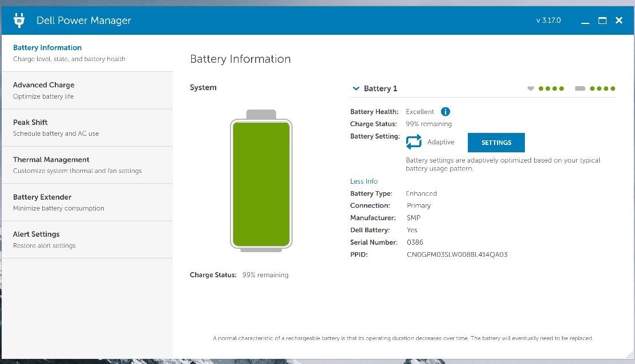Click the Excellent battery health value
The image size is (635, 364).
click(x=419, y=111)
